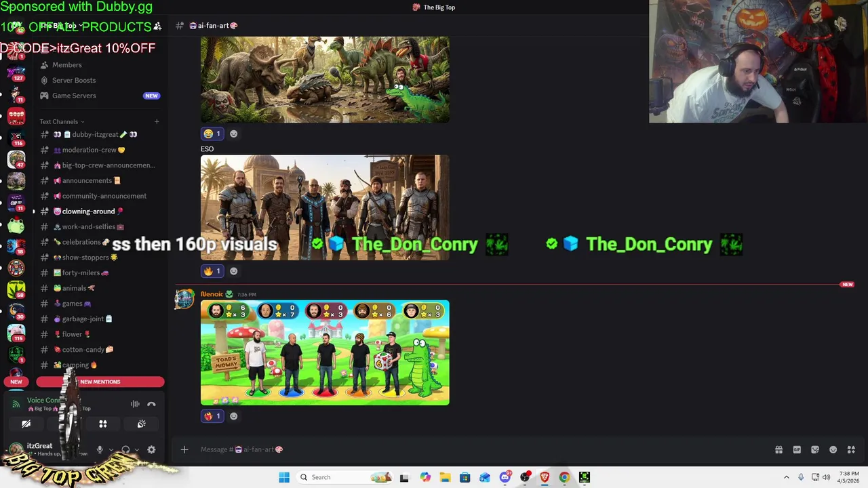The image size is (868, 488).
Task: Switch to the clowning-around channel
Action: tap(100, 211)
